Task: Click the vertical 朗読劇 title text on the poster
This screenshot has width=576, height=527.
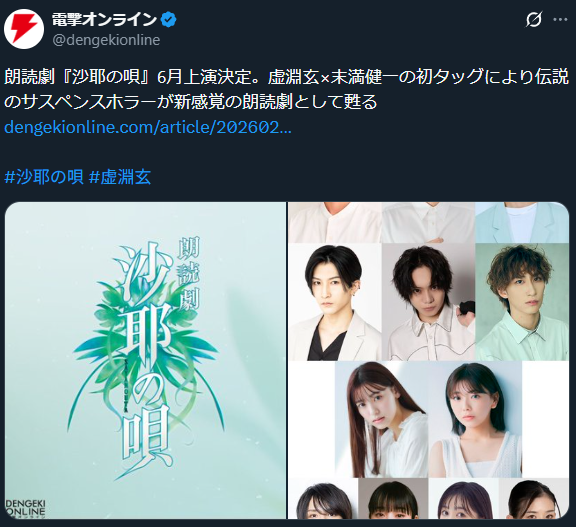Action: pyautogui.click(x=189, y=274)
